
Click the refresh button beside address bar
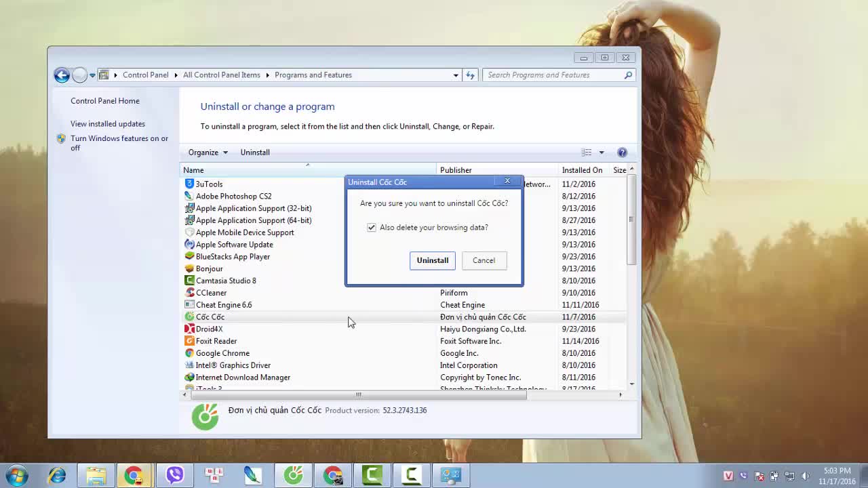pos(470,75)
